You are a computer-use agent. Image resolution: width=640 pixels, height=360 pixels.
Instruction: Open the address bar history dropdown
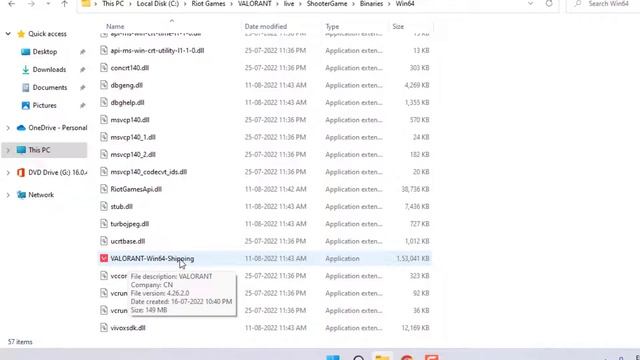(530, 4)
